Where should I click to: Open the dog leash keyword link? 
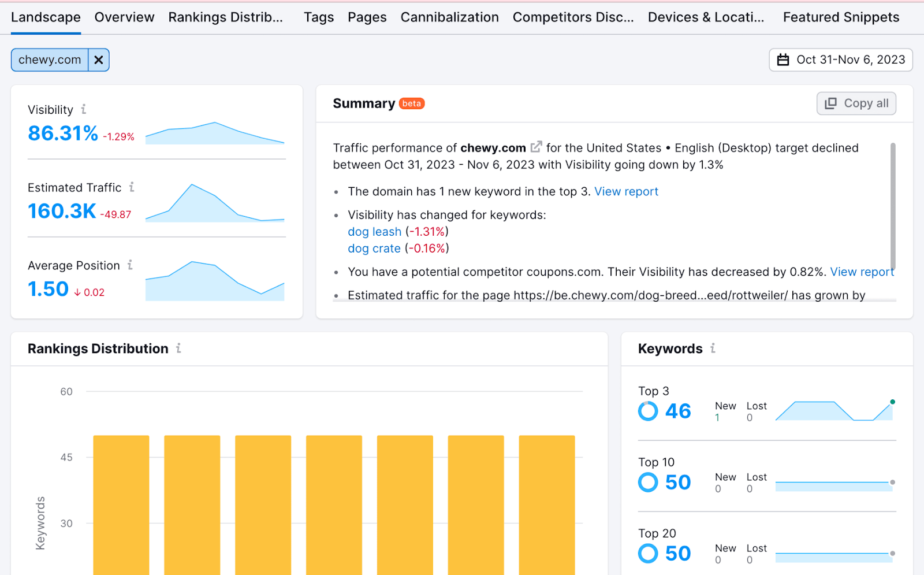374,231
